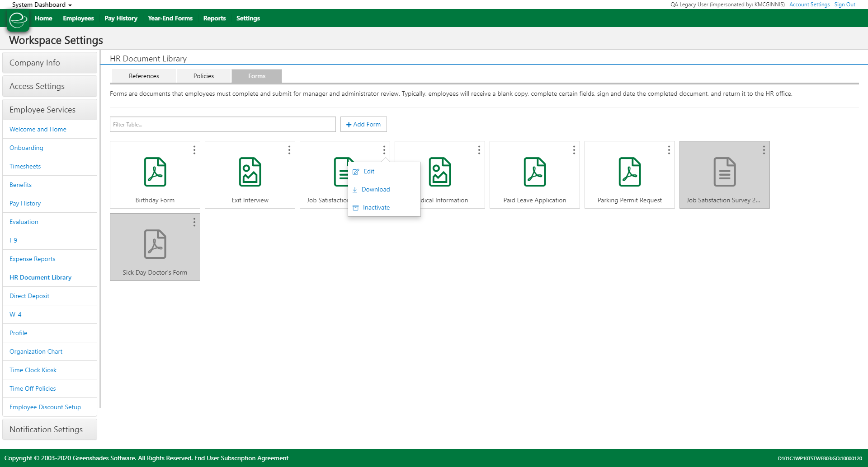Image resolution: width=868 pixels, height=467 pixels.
Task: Open Evaluation settings link
Action: pyautogui.click(x=24, y=222)
